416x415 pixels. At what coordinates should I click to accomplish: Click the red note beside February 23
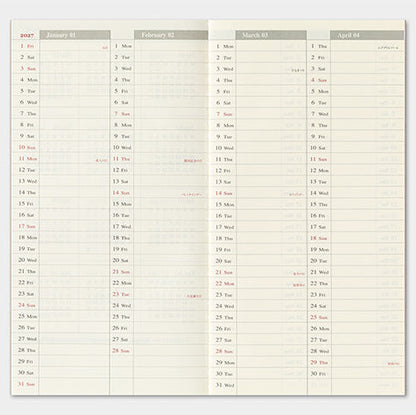[194, 296]
